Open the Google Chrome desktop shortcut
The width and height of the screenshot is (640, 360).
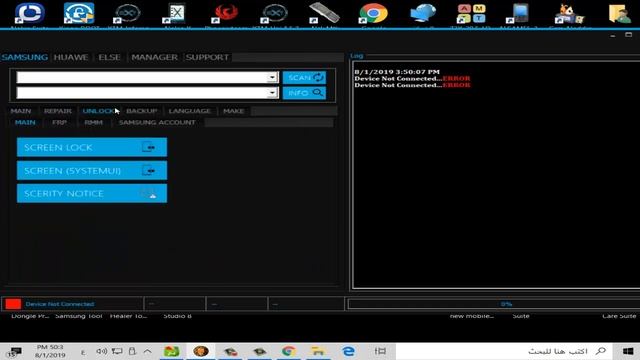point(373,13)
